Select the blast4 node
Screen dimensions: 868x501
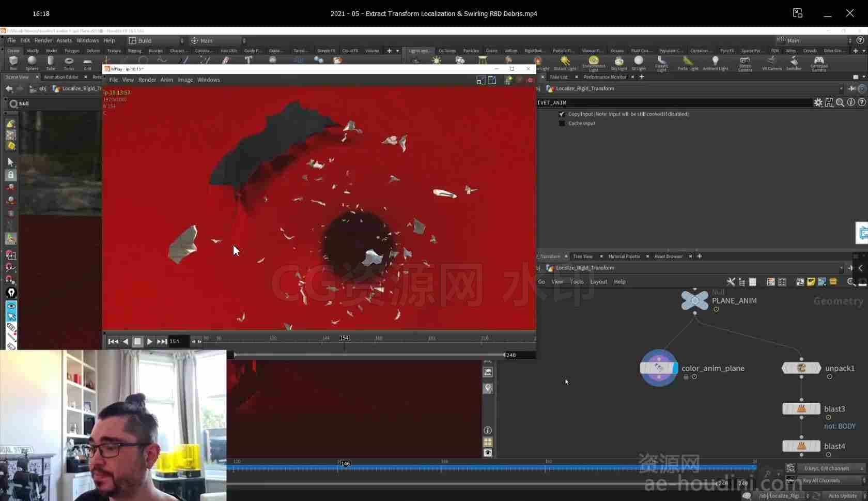click(801, 446)
